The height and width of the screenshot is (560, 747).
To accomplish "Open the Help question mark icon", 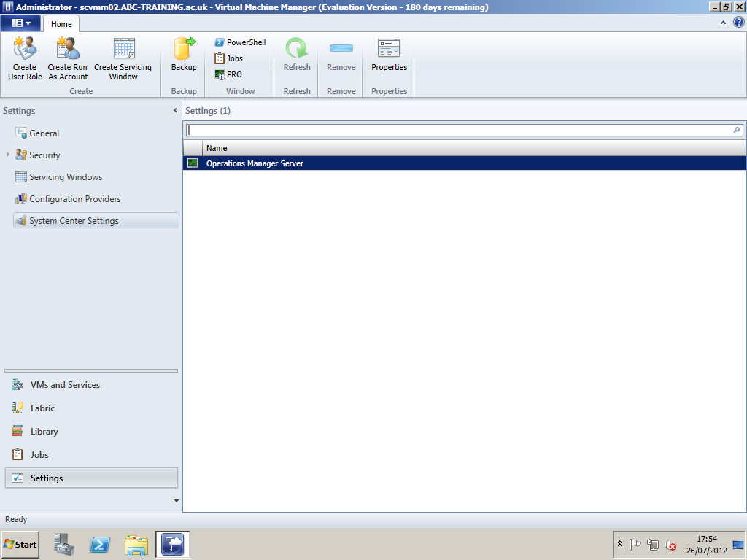I will (x=738, y=23).
